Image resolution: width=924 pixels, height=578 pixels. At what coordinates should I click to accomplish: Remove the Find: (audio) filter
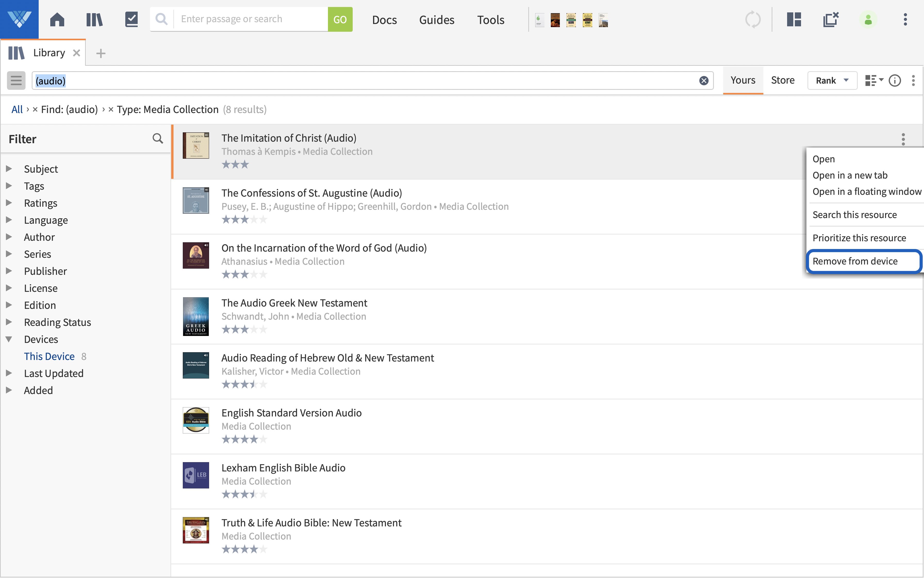[35, 110]
